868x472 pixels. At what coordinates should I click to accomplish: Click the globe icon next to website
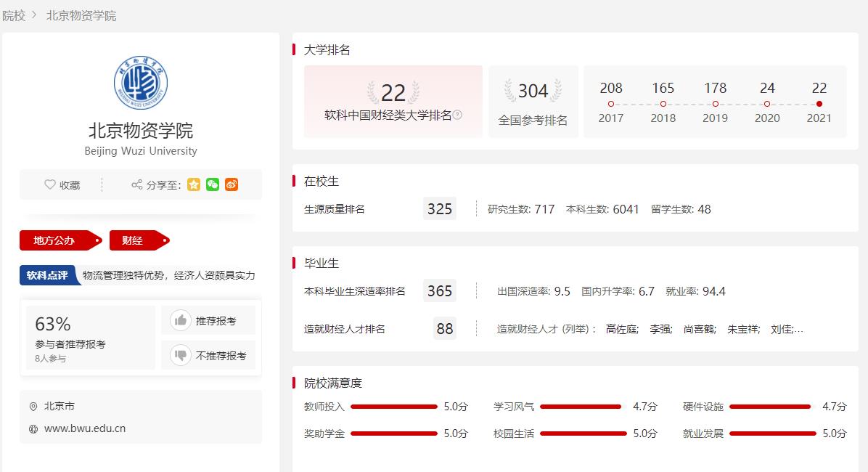click(x=33, y=428)
